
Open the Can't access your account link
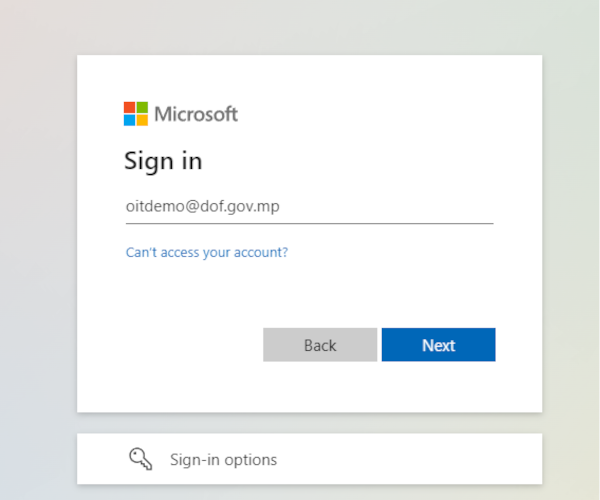click(x=207, y=252)
